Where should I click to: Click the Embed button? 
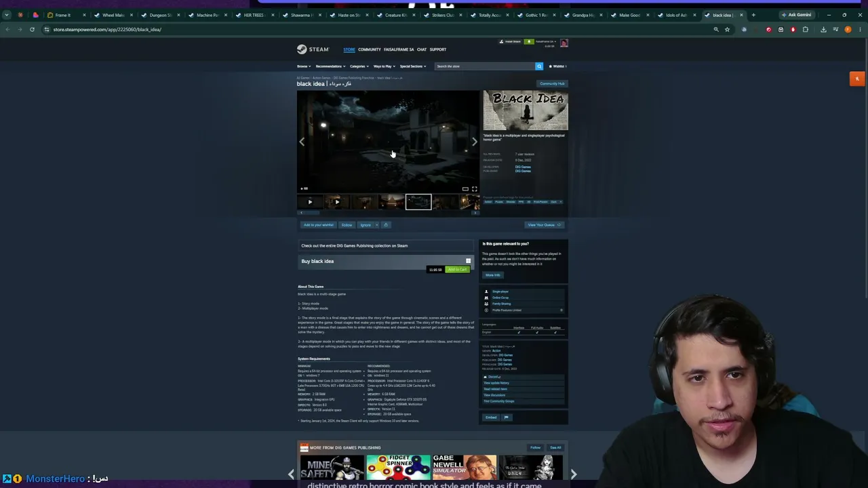click(491, 418)
